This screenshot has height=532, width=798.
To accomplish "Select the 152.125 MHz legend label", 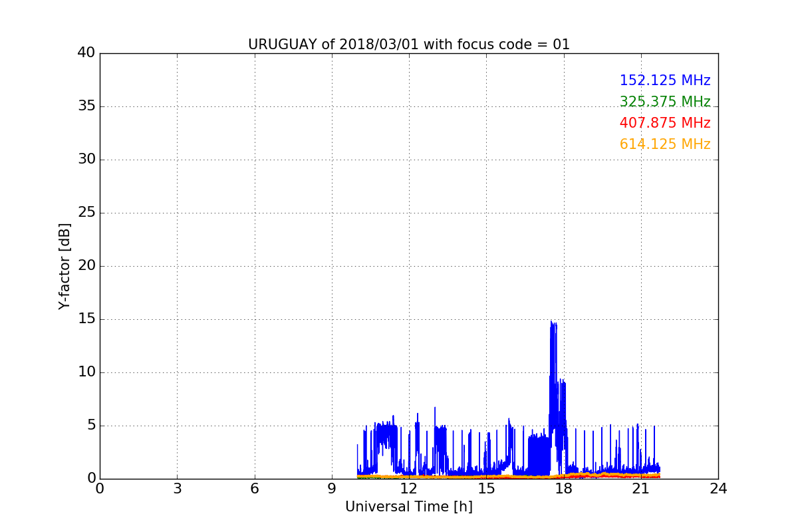I will [x=665, y=80].
